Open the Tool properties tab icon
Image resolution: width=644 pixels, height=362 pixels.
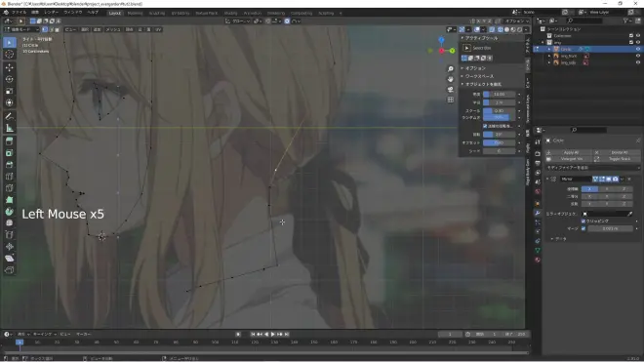(x=538, y=141)
